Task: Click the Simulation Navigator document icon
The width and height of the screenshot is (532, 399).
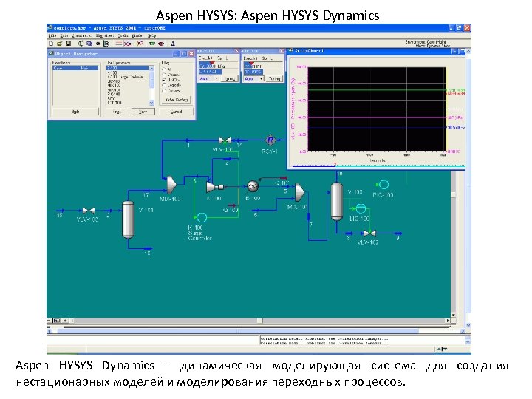Action: [106, 44]
